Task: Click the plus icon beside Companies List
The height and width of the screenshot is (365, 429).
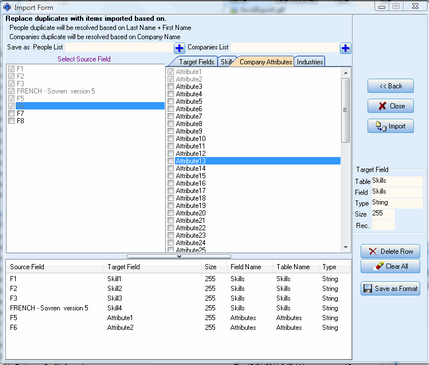Action: coord(345,48)
